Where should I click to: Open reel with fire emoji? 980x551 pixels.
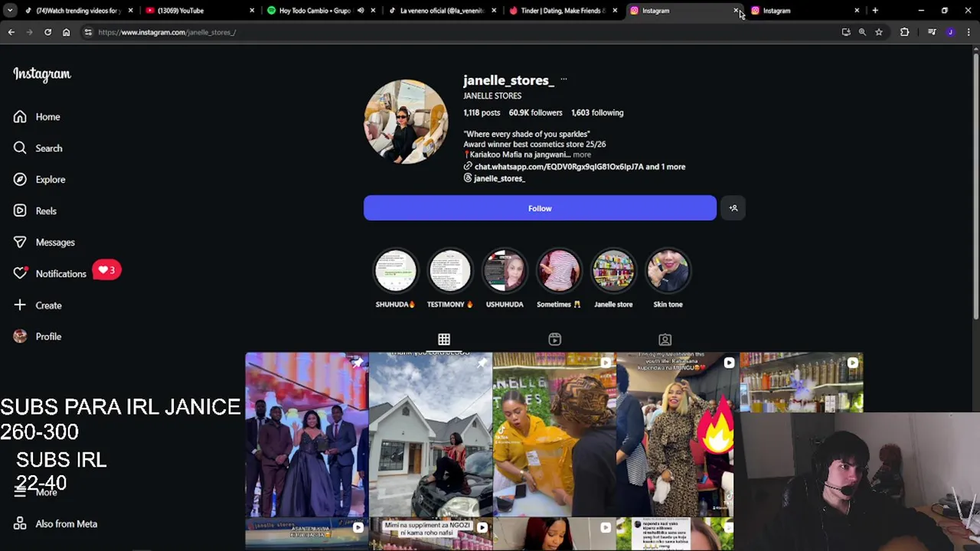coord(678,435)
